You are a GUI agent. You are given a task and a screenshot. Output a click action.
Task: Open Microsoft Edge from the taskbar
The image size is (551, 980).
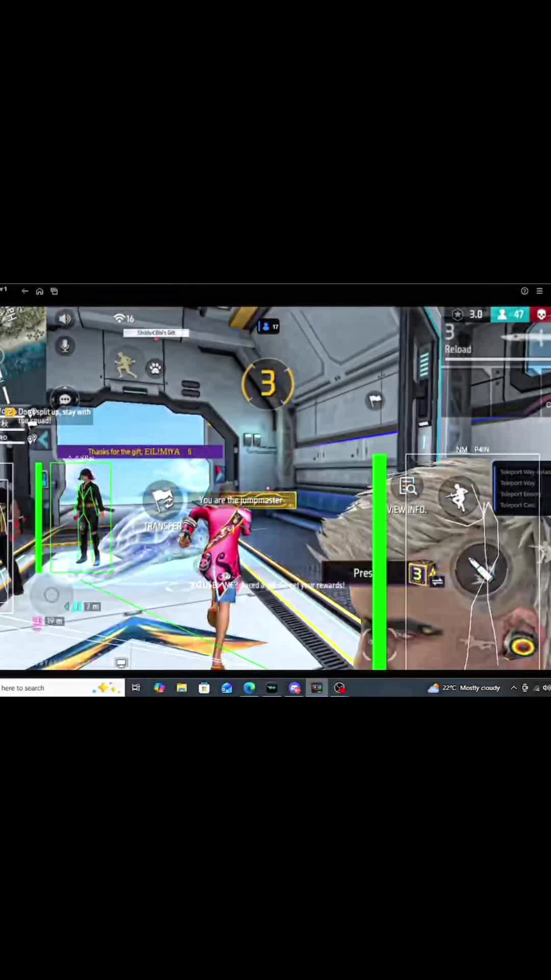249,688
